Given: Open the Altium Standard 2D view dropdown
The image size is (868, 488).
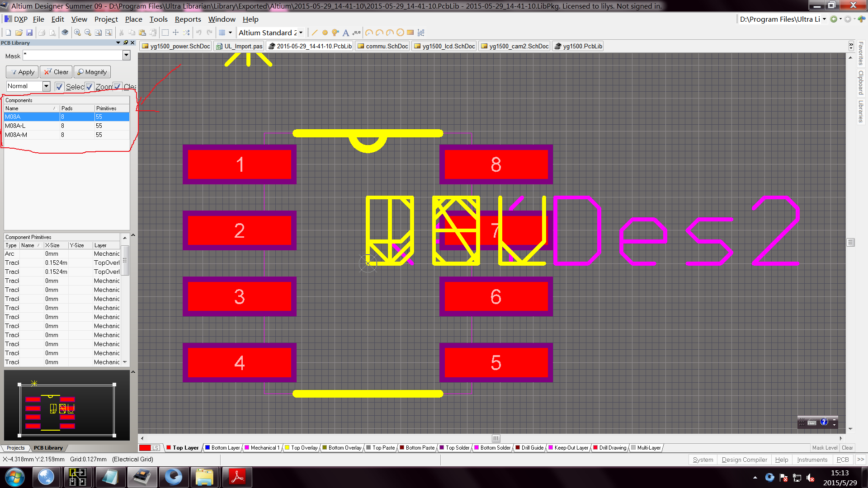Looking at the screenshot, I should click(x=301, y=33).
